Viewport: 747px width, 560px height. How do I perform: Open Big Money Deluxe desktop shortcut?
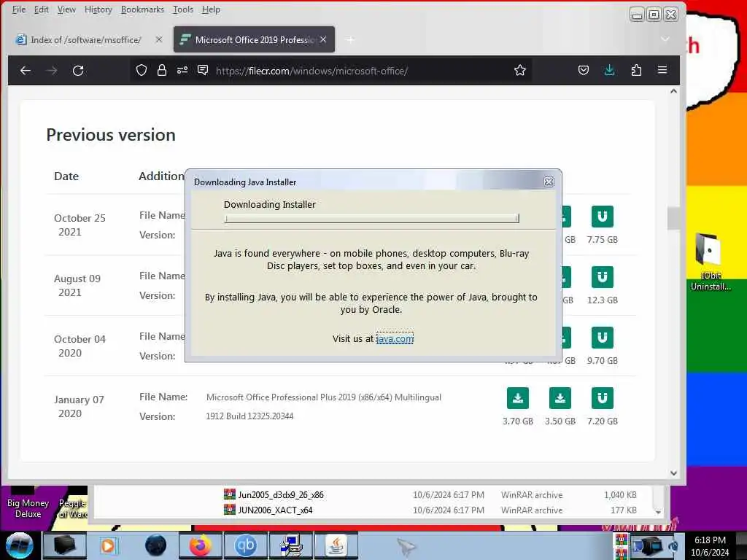click(x=28, y=502)
